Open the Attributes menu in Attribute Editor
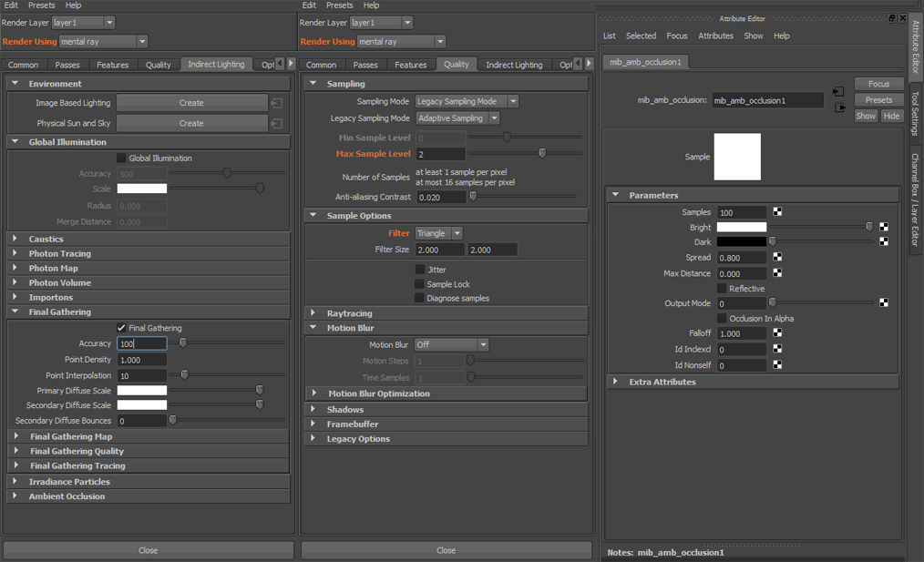924x562 pixels. pyautogui.click(x=715, y=36)
